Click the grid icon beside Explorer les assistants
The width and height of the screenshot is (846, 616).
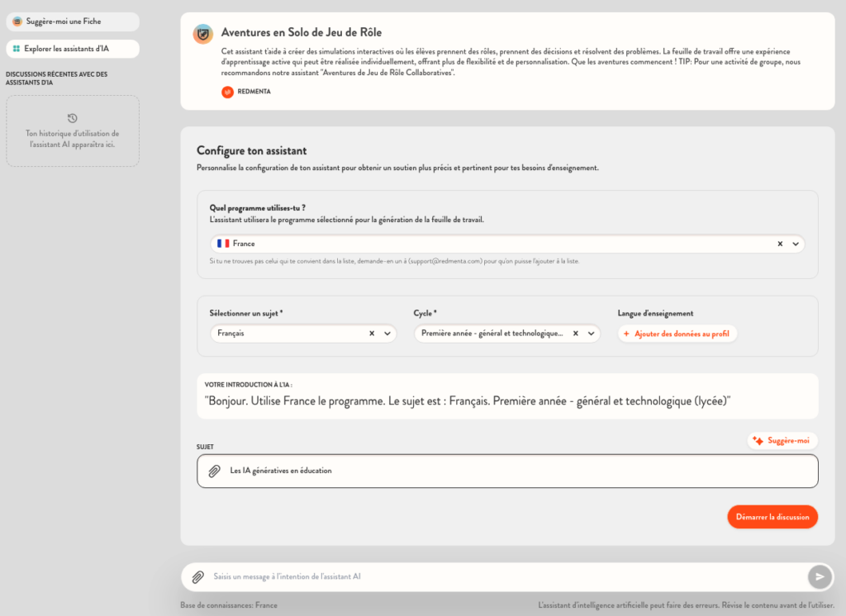(x=17, y=49)
